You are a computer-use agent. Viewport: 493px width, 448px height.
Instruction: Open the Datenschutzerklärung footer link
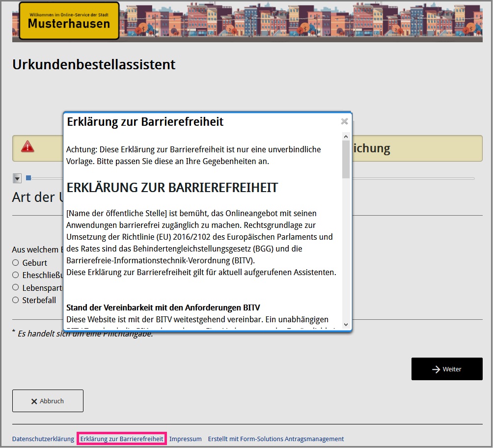(x=43, y=439)
